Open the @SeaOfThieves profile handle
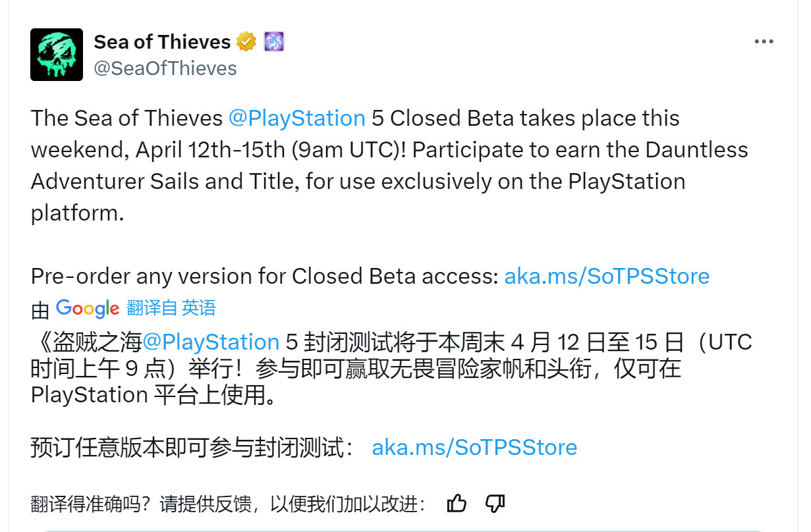Viewport: 811px width, 532px height. (166, 67)
